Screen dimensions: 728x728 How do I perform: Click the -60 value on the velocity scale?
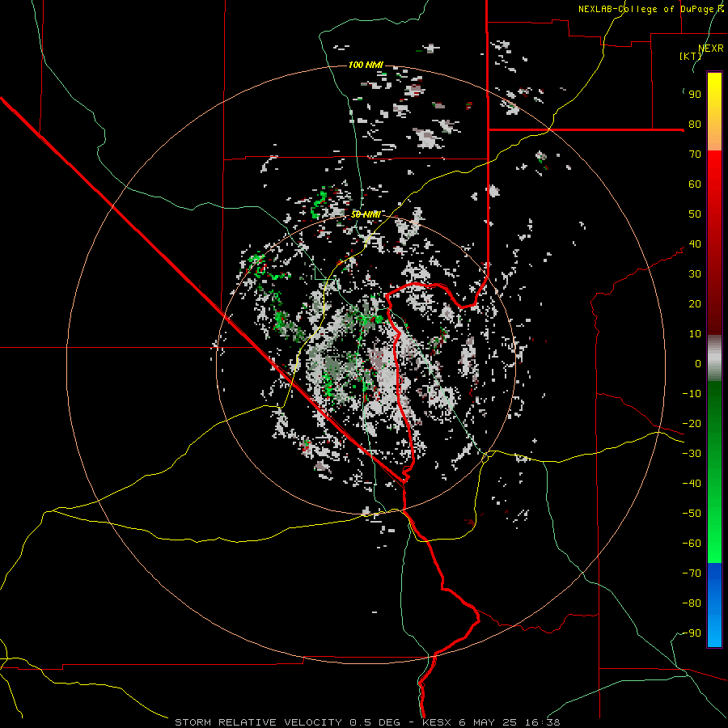692,544
